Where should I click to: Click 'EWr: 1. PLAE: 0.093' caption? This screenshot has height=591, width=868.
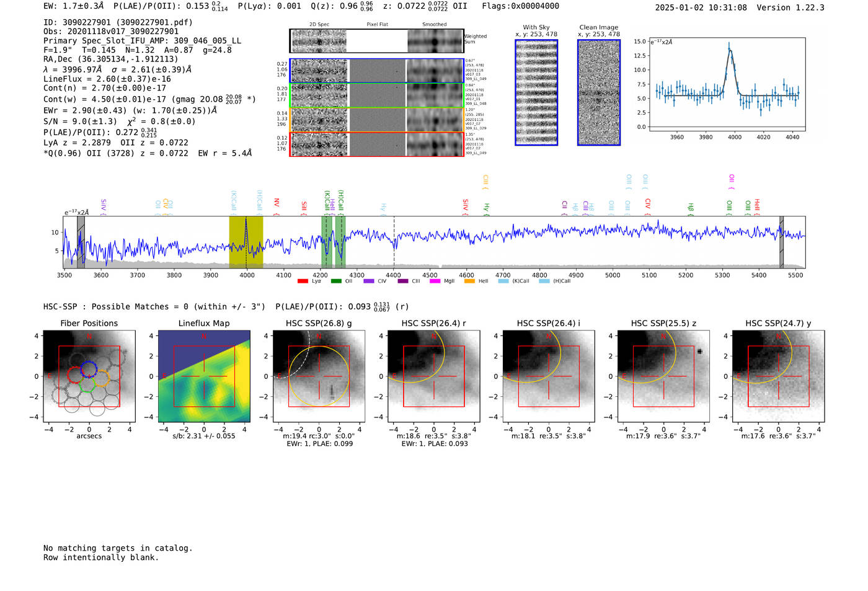pyautogui.click(x=435, y=443)
